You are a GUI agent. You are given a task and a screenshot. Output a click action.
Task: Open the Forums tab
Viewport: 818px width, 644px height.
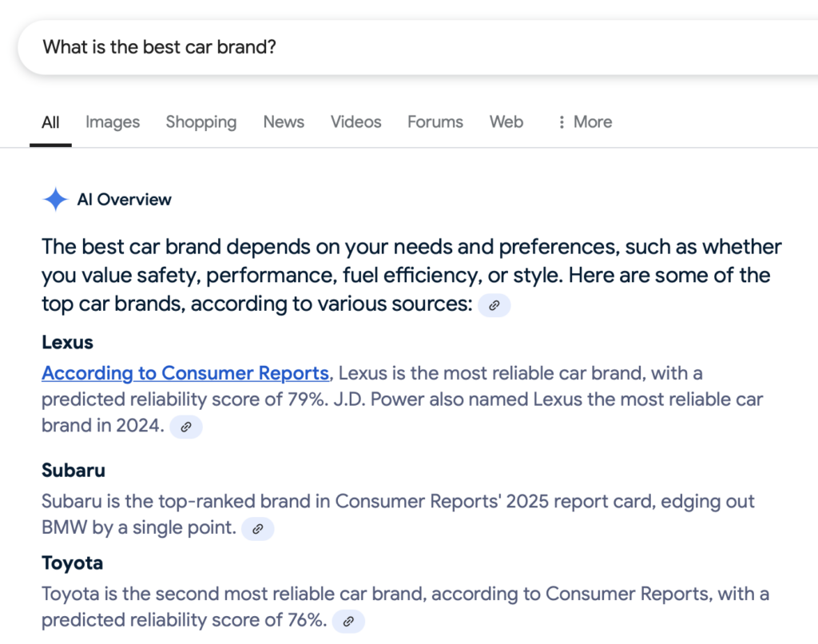(x=435, y=121)
